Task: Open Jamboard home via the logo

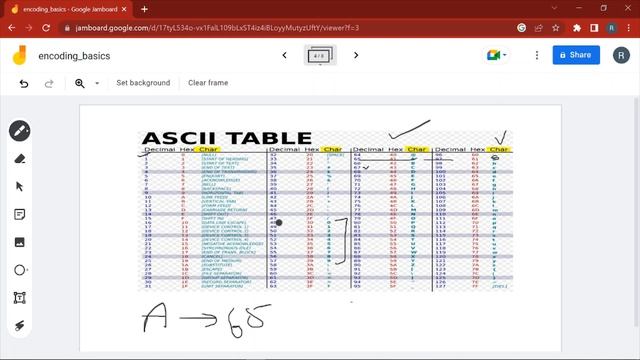Action: click(19, 56)
